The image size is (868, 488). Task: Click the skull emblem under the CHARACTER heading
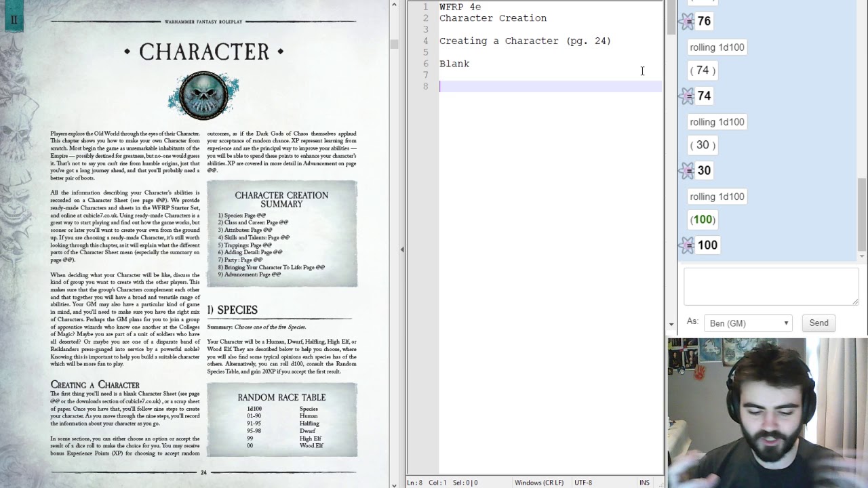pyautogui.click(x=203, y=95)
